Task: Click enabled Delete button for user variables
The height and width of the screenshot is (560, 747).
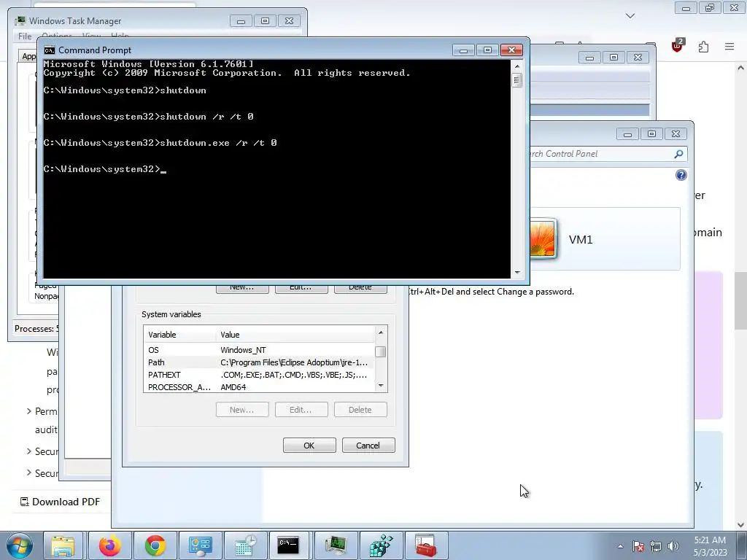Action: click(x=360, y=287)
